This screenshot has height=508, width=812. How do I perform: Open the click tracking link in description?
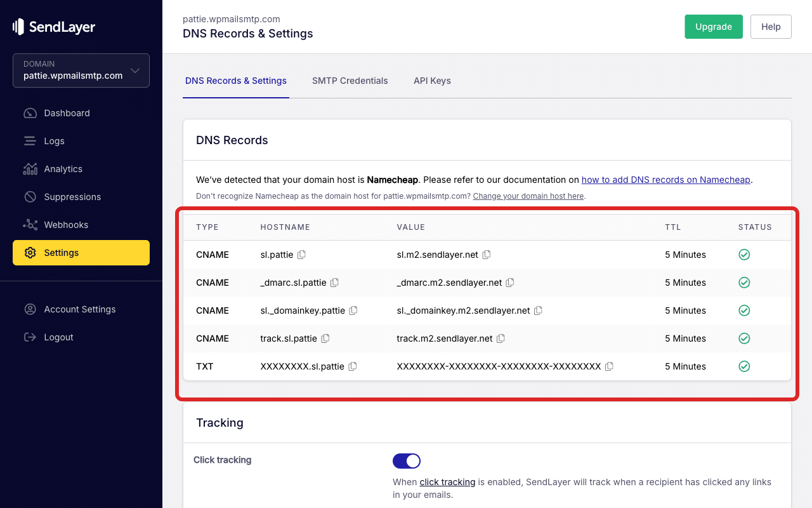tap(447, 482)
